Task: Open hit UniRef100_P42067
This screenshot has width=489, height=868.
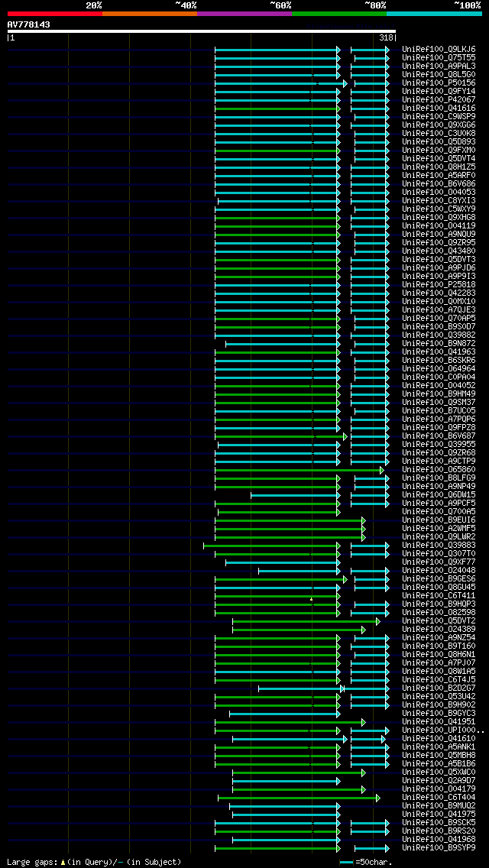Action: click(x=439, y=99)
